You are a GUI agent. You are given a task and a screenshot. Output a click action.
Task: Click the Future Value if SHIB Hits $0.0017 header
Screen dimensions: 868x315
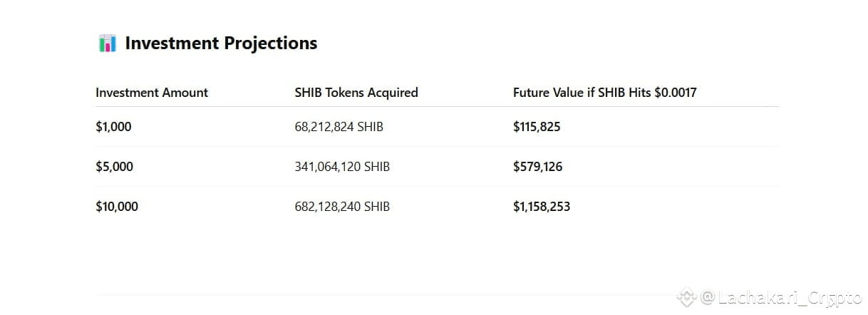(605, 93)
